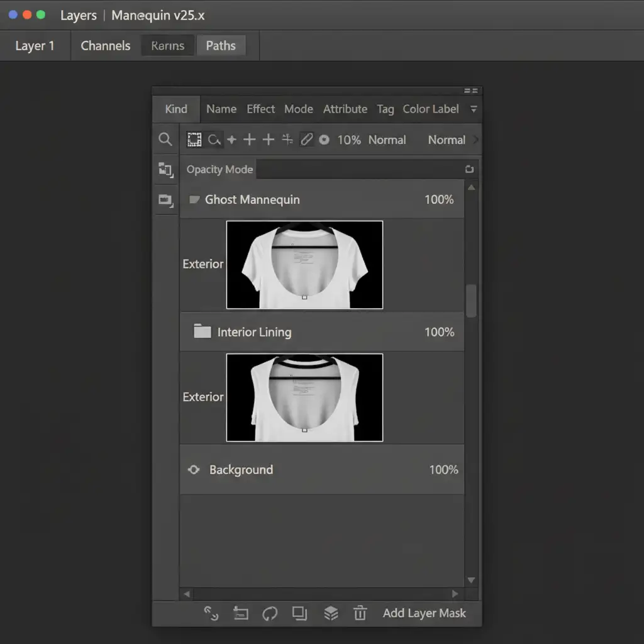Click the stacked layers icon at bottom
This screenshot has height=644, width=644.
[x=331, y=613]
